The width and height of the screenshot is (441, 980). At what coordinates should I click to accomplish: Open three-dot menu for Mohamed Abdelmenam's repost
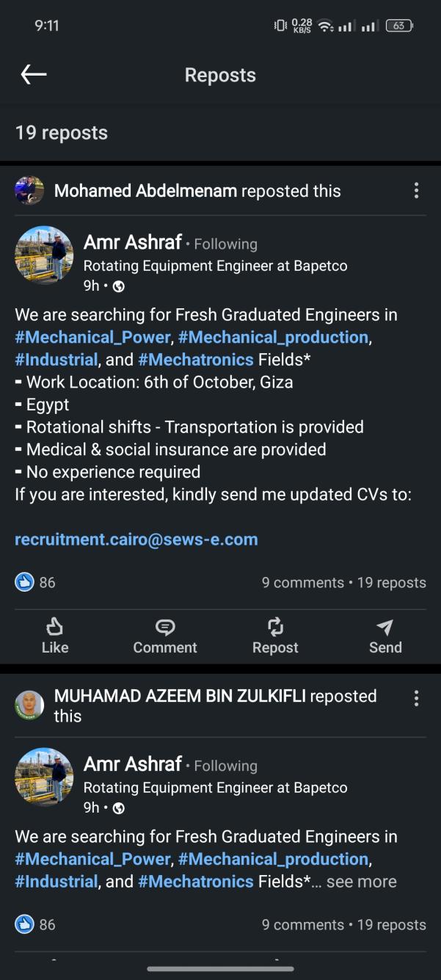pos(416,191)
